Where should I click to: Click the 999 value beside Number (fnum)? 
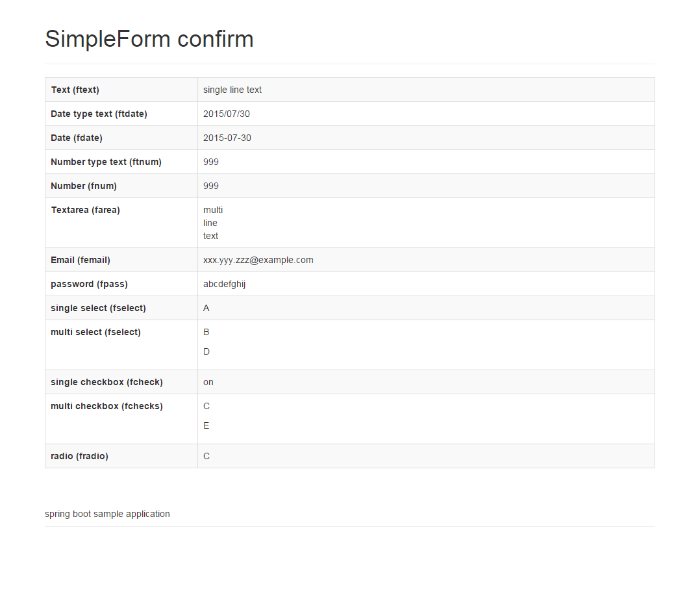pyautogui.click(x=211, y=186)
